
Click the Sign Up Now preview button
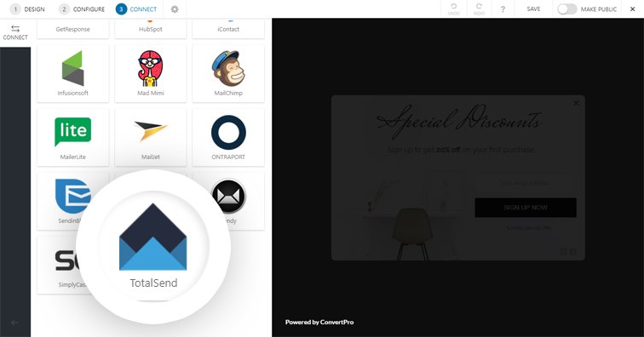click(526, 208)
